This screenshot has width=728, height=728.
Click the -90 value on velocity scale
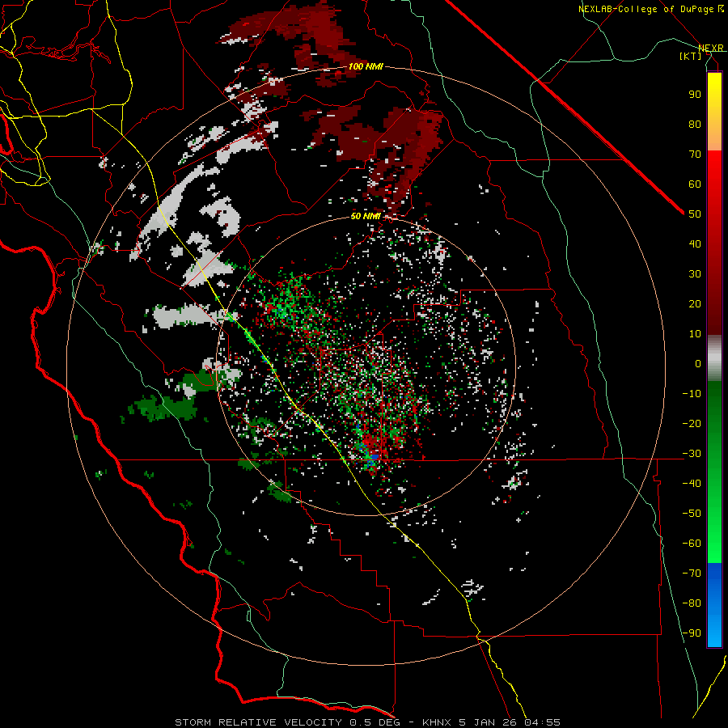tap(692, 633)
